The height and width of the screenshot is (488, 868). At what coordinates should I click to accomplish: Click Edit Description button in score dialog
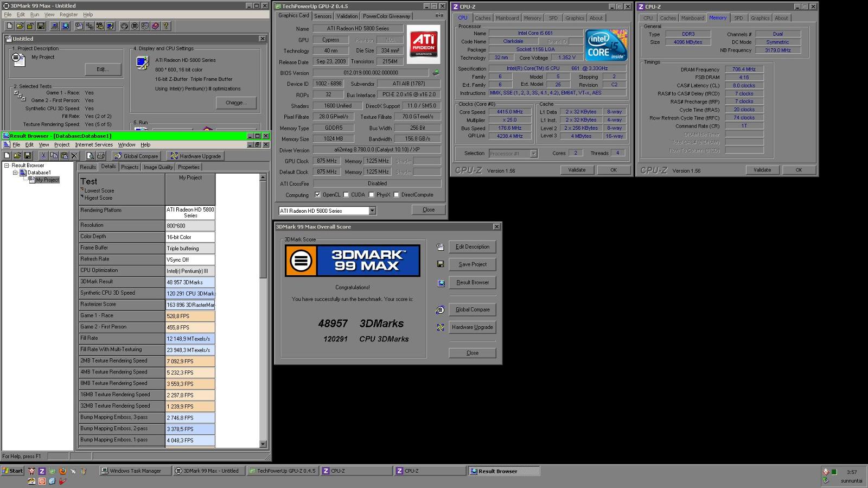[472, 247]
